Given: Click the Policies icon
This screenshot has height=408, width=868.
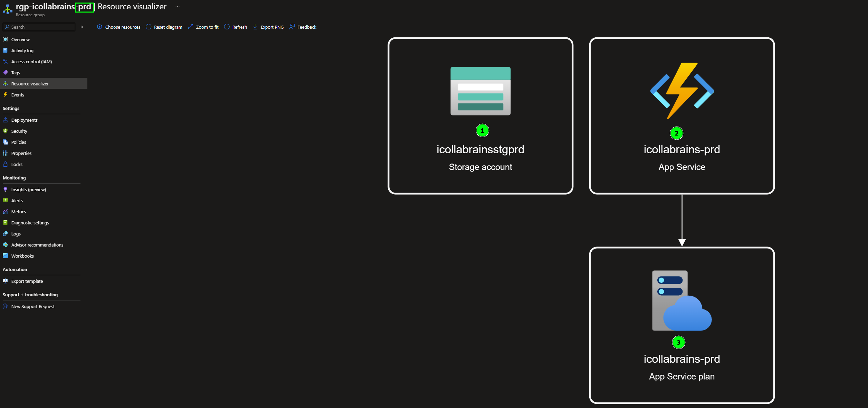Looking at the screenshot, I should click(5, 142).
